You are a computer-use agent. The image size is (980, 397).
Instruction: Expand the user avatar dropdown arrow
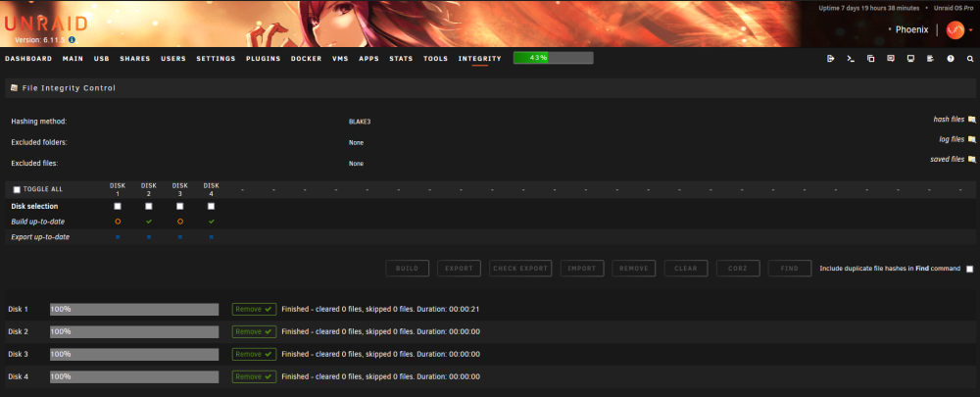(970, 30)
